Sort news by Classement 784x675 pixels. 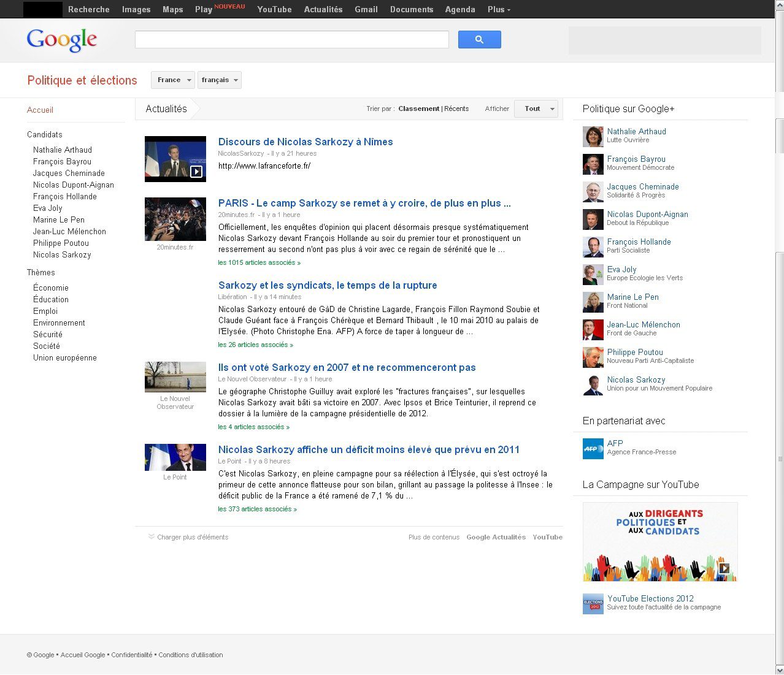418,109
